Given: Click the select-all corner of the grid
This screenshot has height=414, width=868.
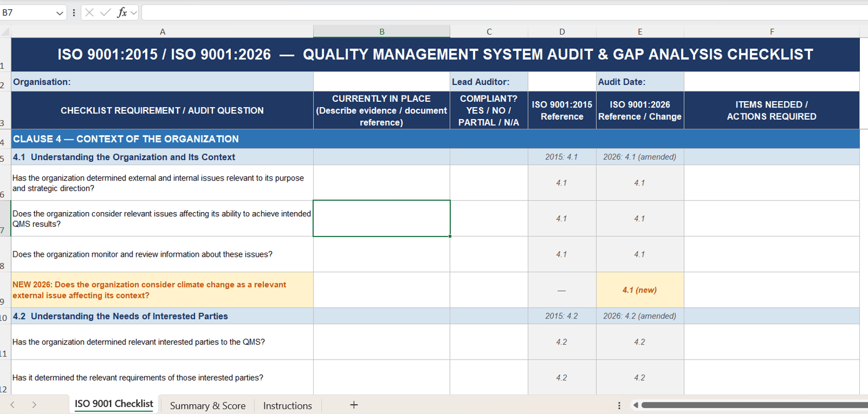Looking at the screenshot, I should (5, 32).
